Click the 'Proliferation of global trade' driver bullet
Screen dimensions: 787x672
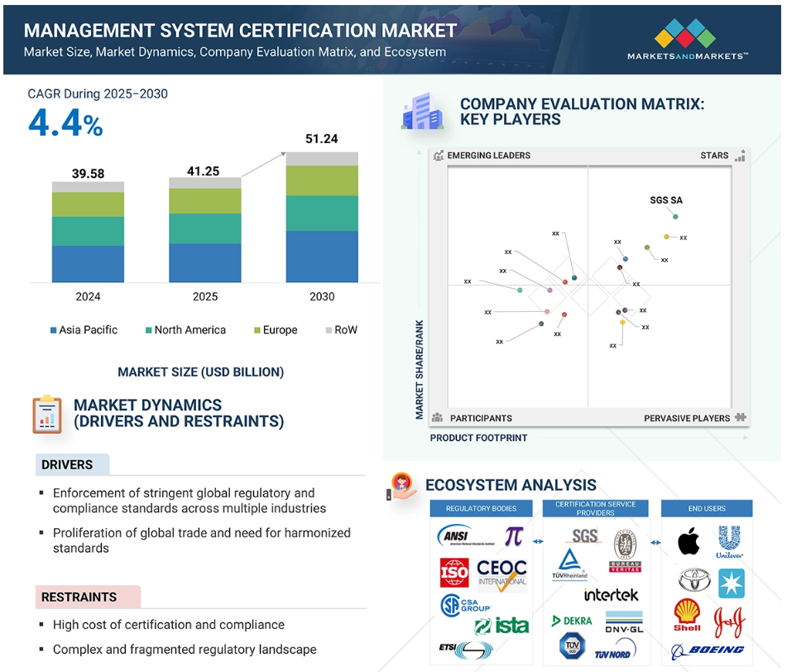pos(202,540)
